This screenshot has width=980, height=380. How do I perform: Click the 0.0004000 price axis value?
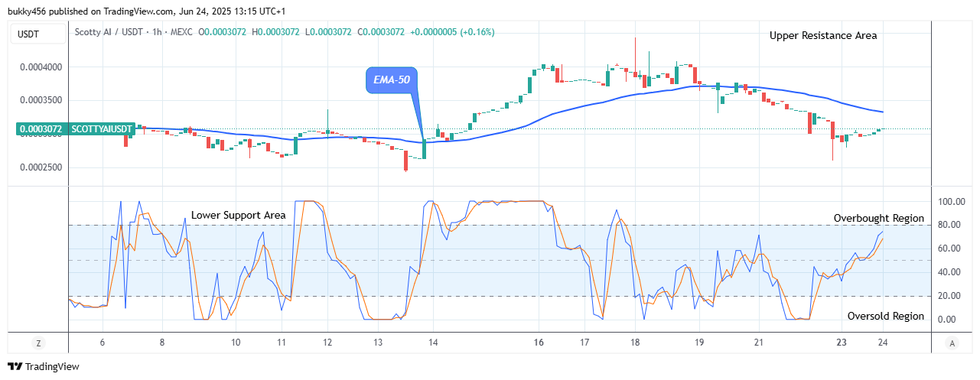click(41, 67)
